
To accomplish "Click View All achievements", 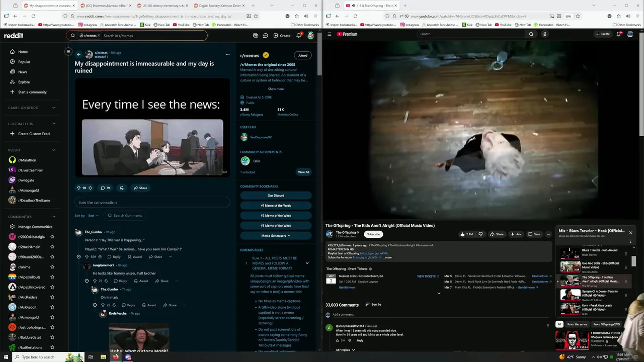I will [x=303, y=172].
